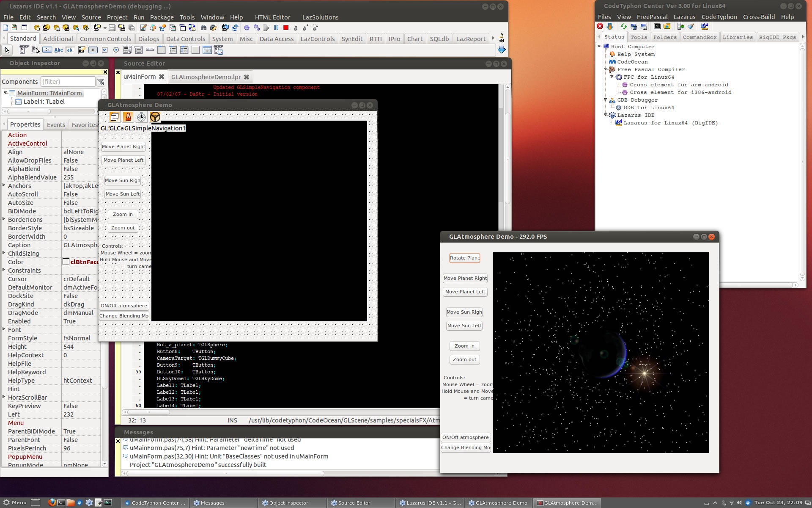This screenshot has height=508, width=812.
Task: Click the blue down arrow in Lazarus palette
Action: tap(502, 50)
